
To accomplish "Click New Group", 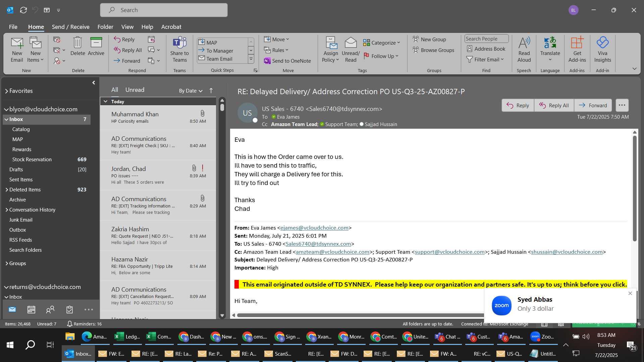I will [x=429, y=39].
